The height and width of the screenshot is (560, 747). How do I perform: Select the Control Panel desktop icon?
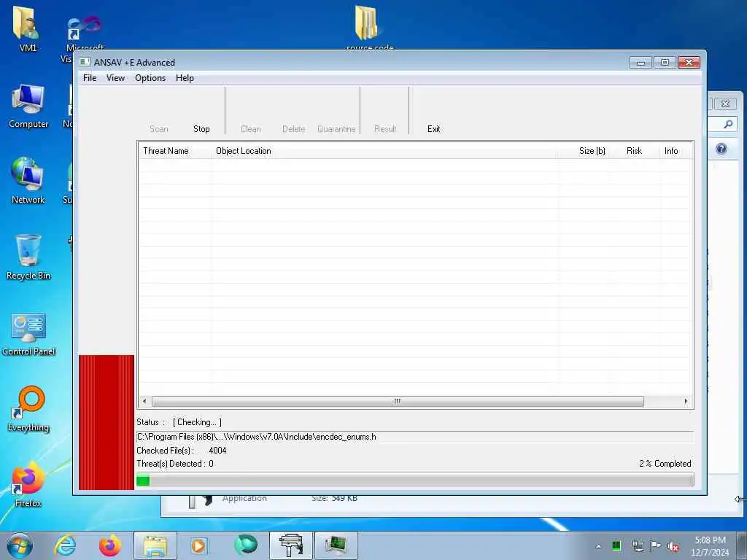28,334
